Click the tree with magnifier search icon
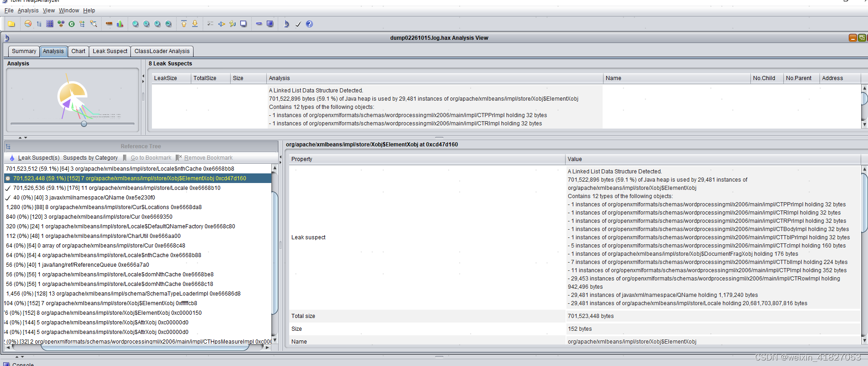 (93, 24)
